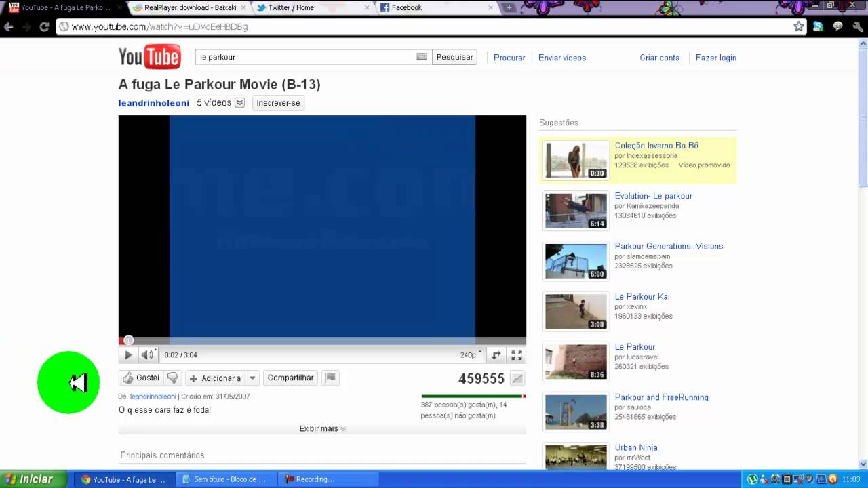Open a new tab with plus button
Viewport: 868px width, 488px height.
coord(509,7)
